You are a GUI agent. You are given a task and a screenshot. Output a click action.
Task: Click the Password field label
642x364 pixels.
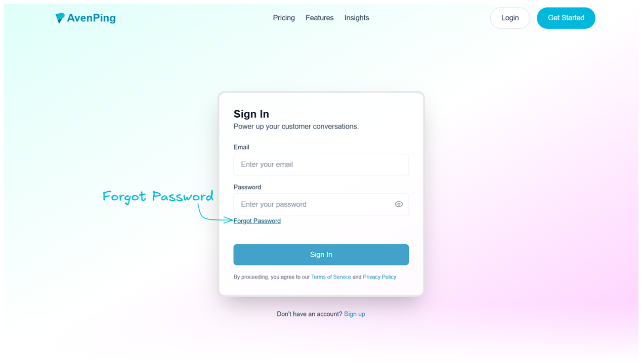point(247,187)
